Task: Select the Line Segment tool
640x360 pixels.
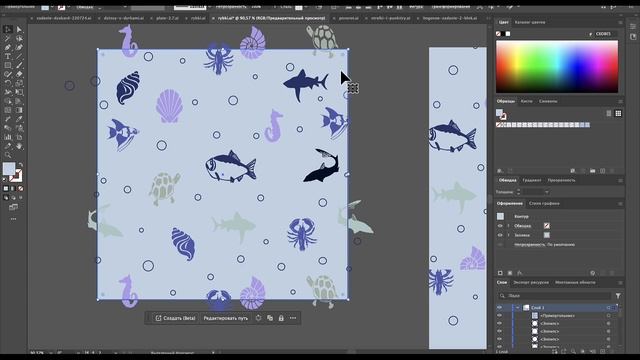Action: [x=19, y=56]
